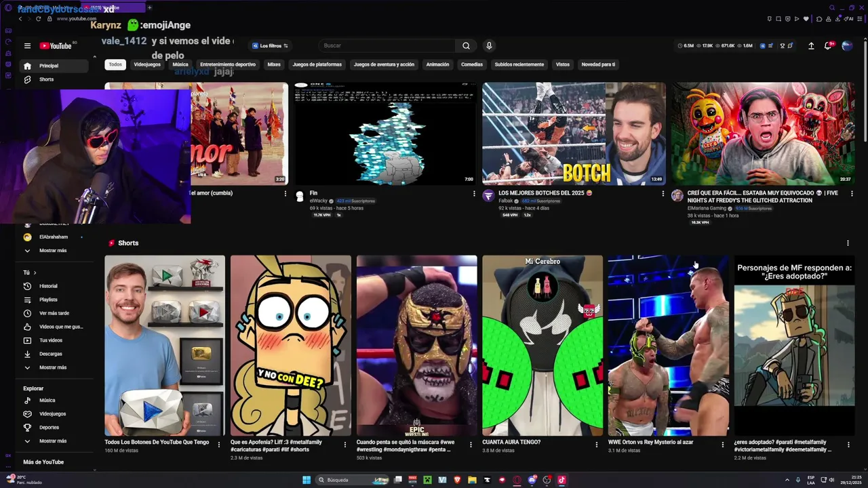Select the 'Comedias' filter chip
Screen dimensions: 868x488
472,64
